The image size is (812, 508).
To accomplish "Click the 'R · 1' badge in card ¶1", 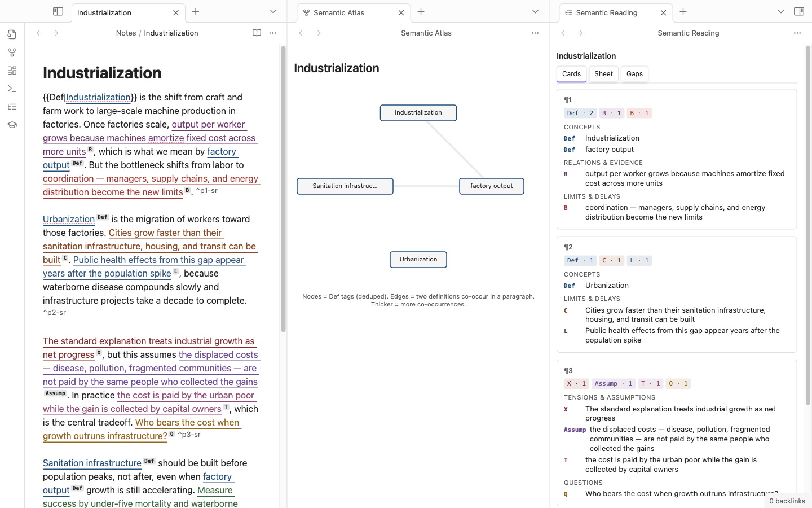I will 611,113.
